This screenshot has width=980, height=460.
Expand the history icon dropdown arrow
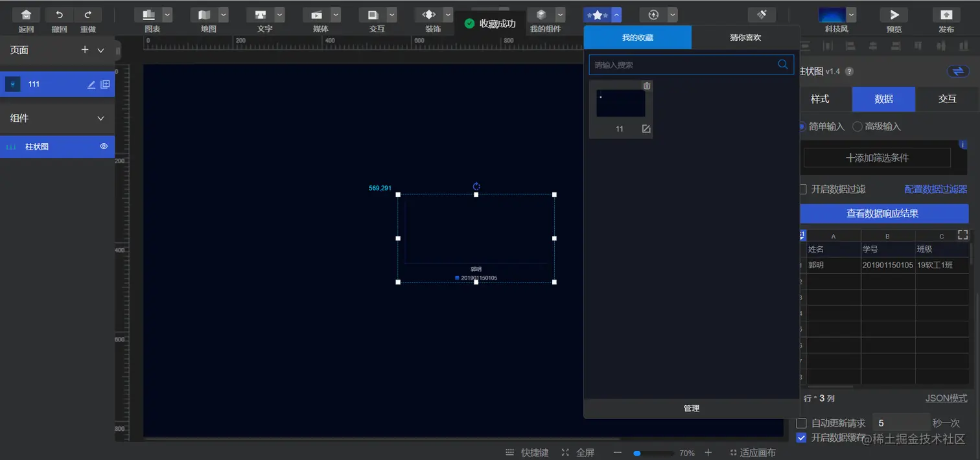673,15
